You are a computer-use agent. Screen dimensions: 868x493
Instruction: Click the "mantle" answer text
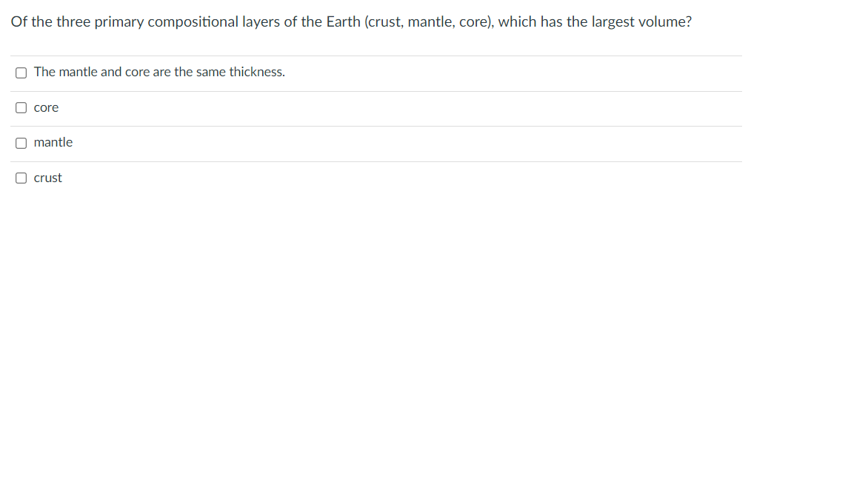(53, 142)
